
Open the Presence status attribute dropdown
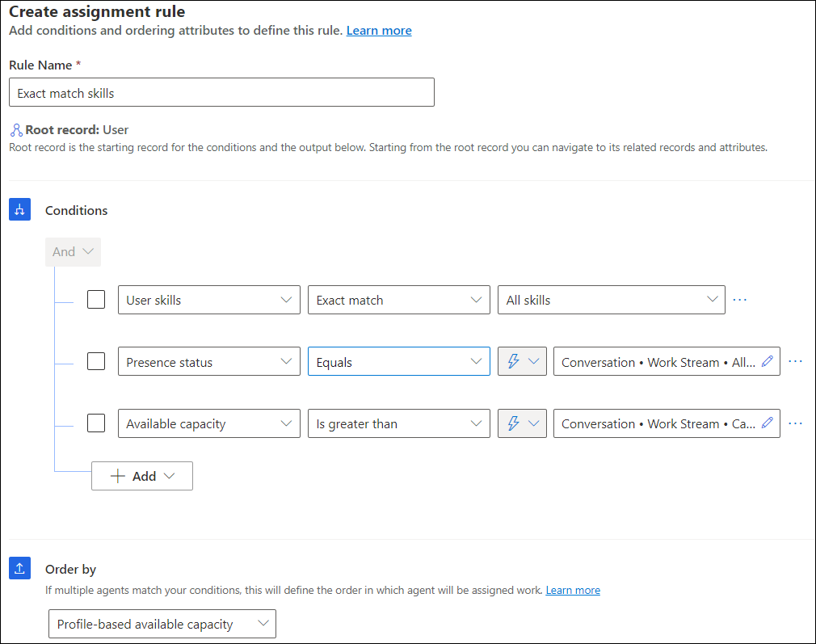coord(209,361)
